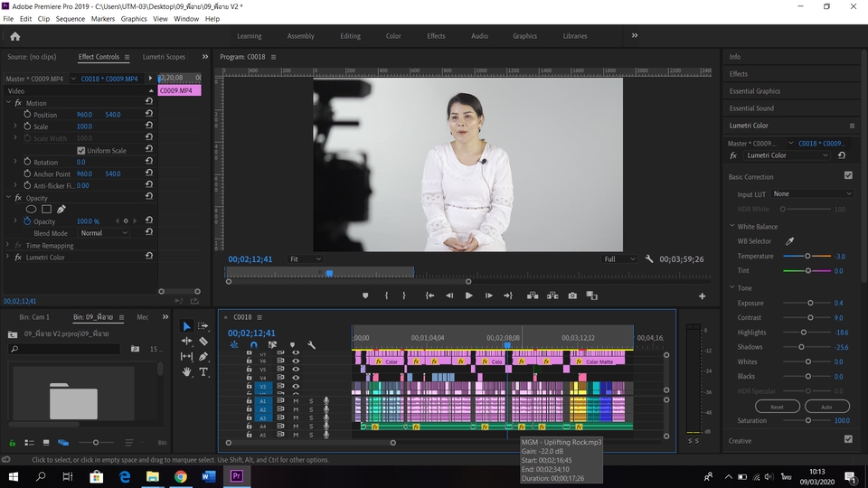Uncheck the Uniform Scale checkbox

[80, 151]
